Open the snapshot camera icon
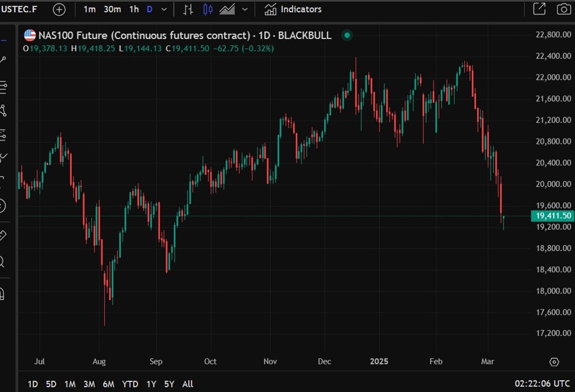575x392 pixels. click(564, 9)
